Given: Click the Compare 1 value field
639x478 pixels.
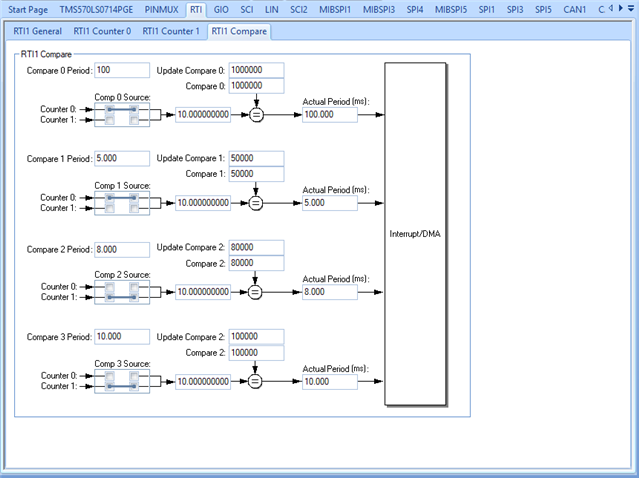Looking at the screenshot, I should [x=256, y=174].
